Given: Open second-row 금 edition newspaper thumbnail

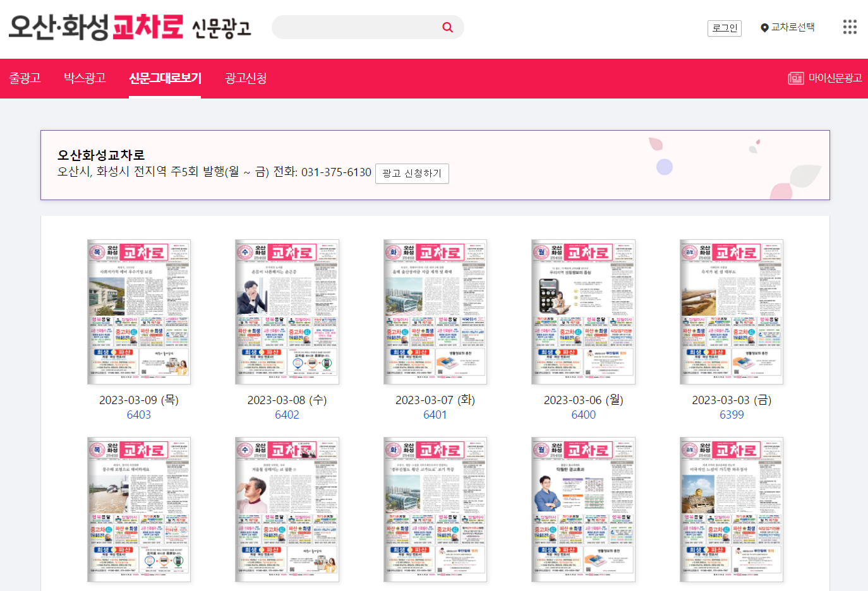Looking at the screenshot, I should coord(732,510).
